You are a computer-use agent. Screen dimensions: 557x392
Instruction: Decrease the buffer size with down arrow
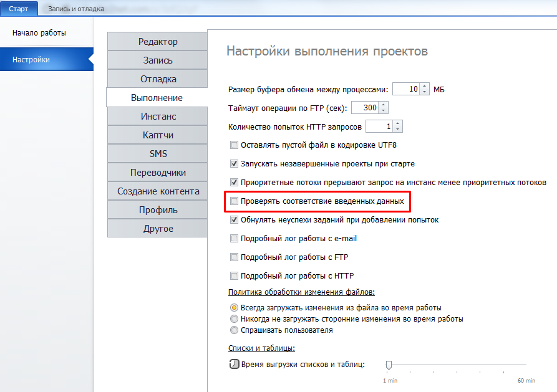(425, 92)
